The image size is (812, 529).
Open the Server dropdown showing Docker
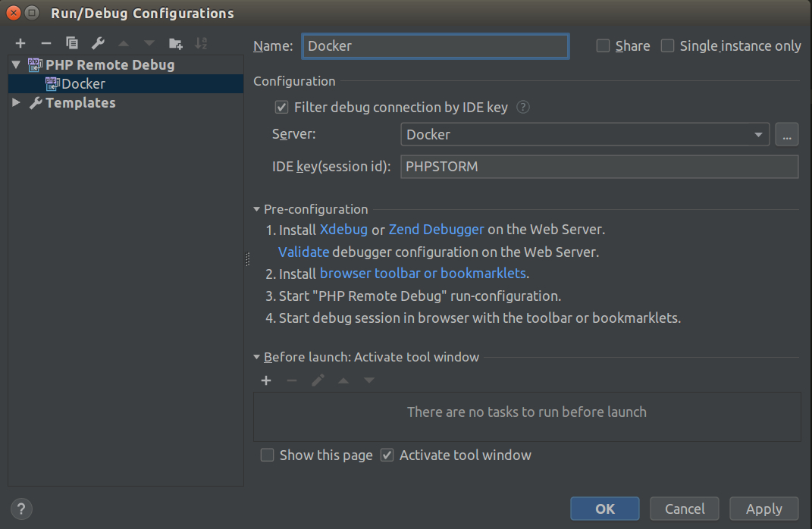[x=585, y=135]
